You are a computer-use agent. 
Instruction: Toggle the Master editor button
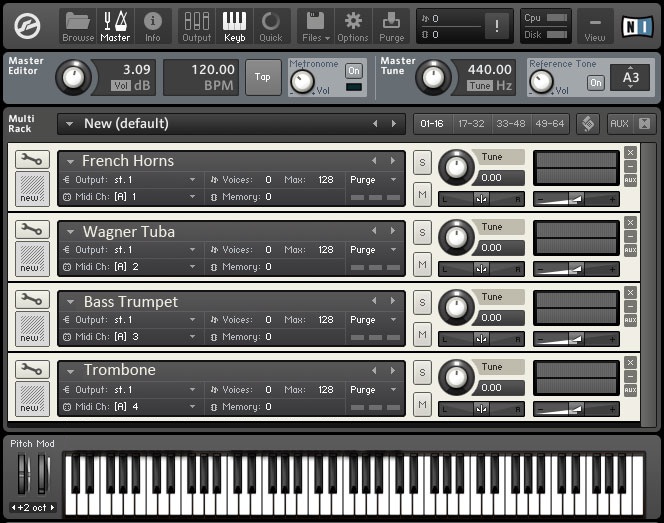(x=115, y=26)
